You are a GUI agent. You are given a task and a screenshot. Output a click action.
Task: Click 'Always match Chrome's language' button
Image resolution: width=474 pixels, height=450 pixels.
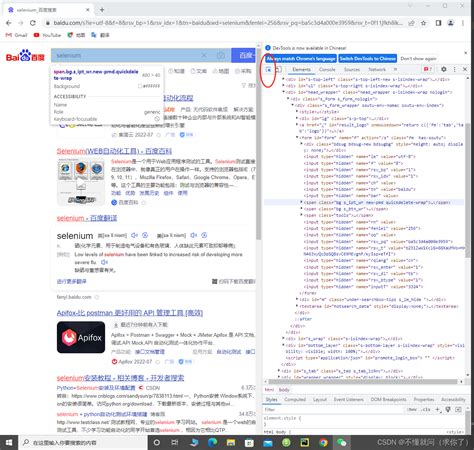click(301, 59)
